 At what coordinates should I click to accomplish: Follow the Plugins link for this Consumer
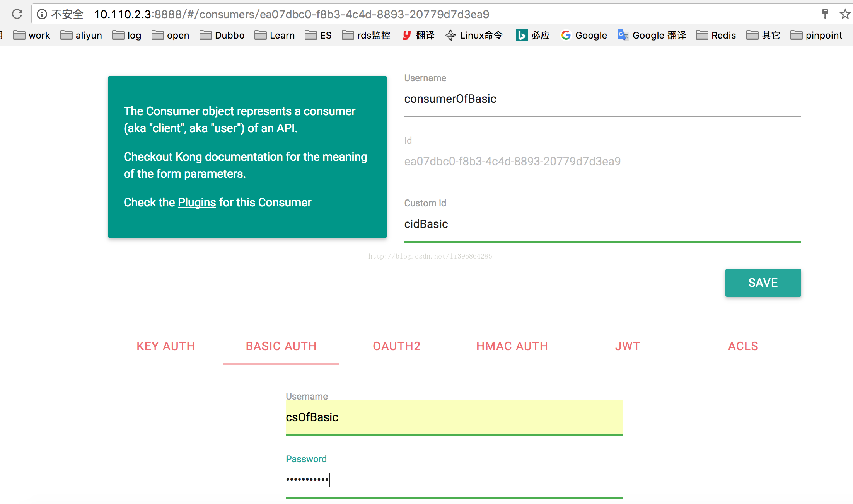pos(196,203)
